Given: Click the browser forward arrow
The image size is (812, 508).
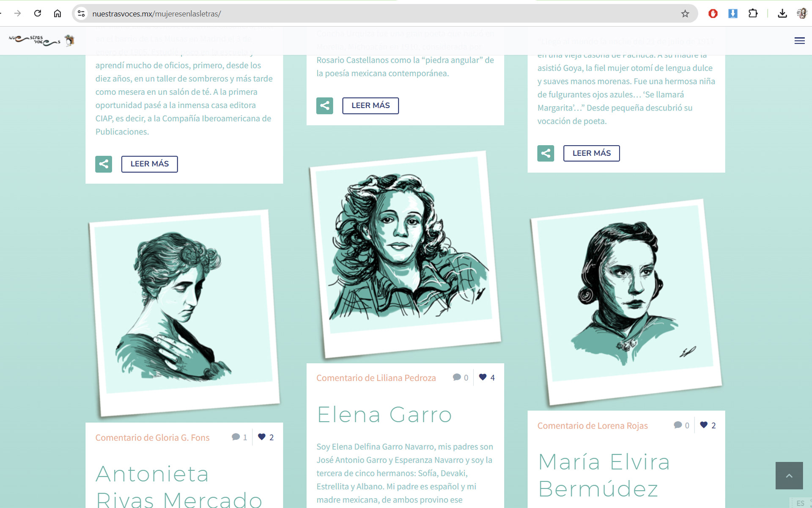Looking at the screenshot, I should 17,14.
